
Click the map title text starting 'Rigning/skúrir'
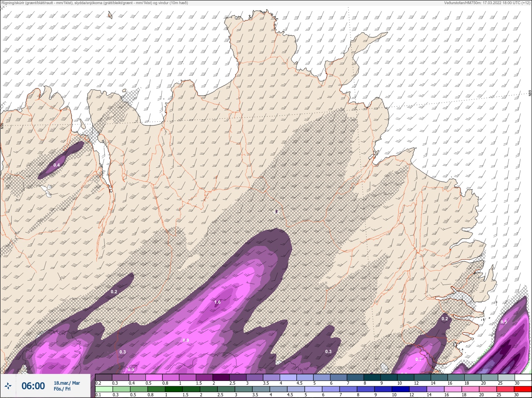coord(95,3)
